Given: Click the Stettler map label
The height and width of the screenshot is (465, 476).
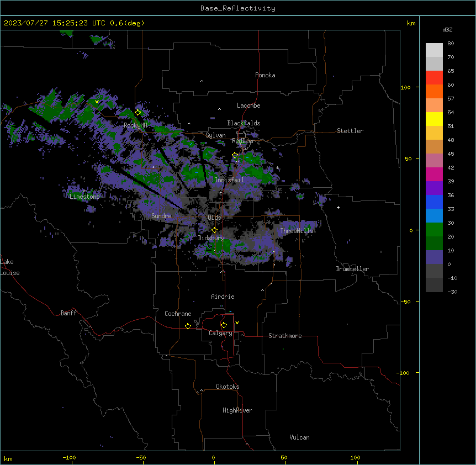Looking at the screenshot, I should point(350,131).
